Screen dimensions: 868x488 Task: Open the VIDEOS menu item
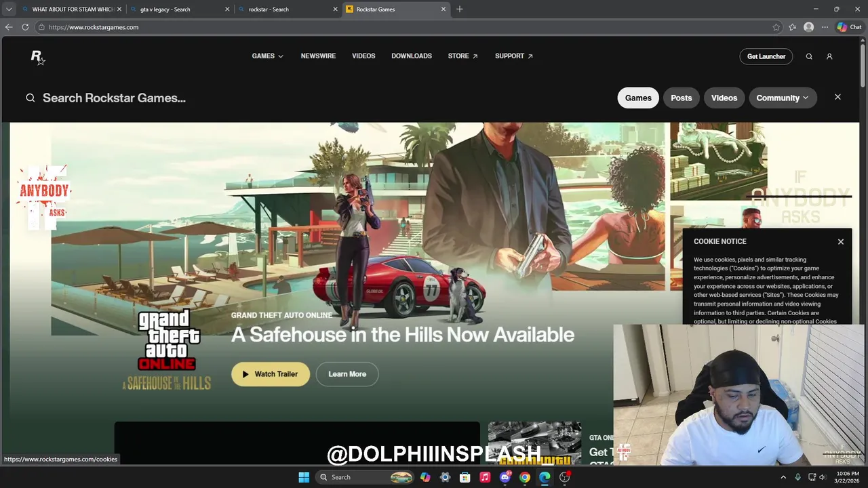tap(363, 56)
